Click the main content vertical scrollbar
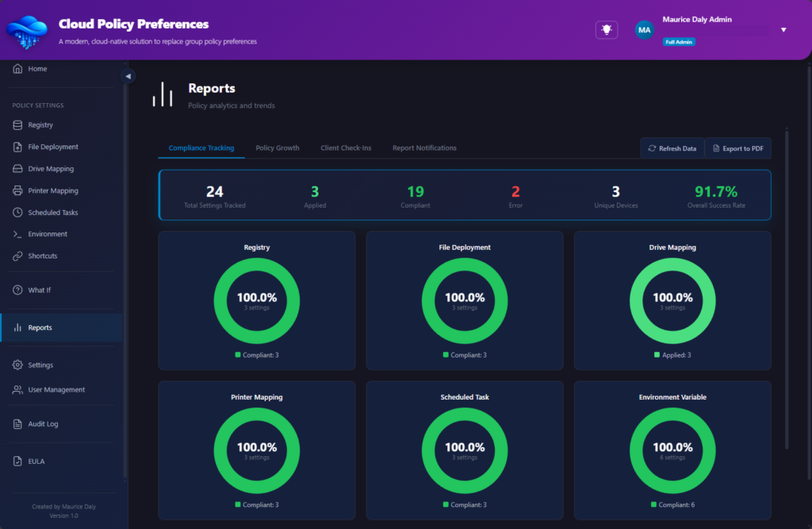This screenshot has width=812, height=529. 787,286
